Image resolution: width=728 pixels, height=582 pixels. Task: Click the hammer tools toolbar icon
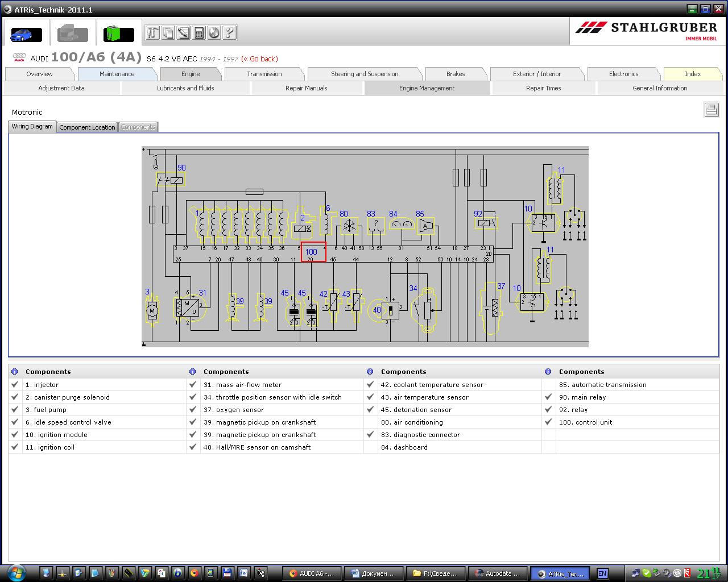click(x=152, y=33)
